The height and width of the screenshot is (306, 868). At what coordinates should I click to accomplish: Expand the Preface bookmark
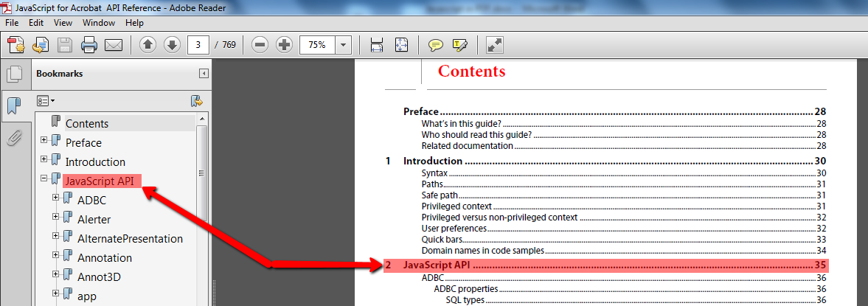pos(44,140)
